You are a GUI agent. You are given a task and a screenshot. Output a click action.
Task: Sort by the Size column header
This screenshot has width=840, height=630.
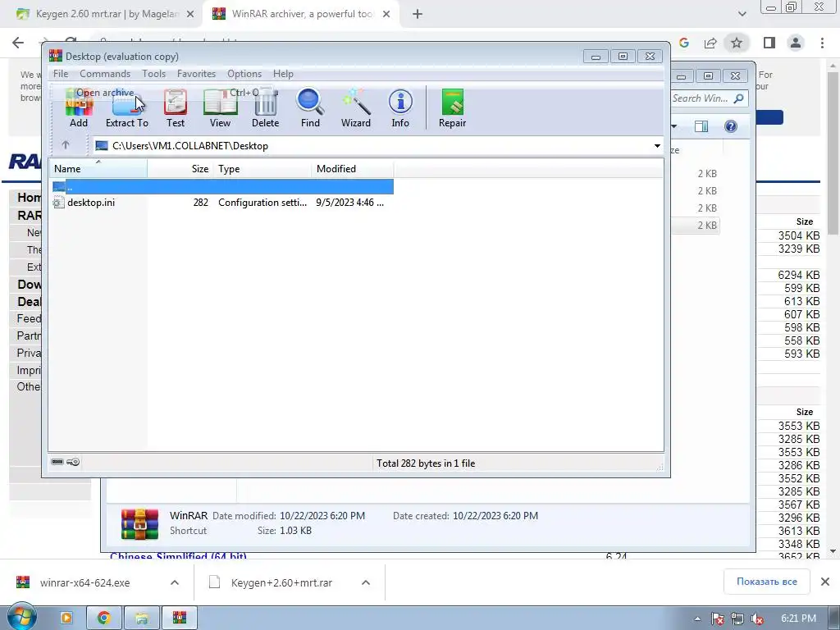[180, 169]
